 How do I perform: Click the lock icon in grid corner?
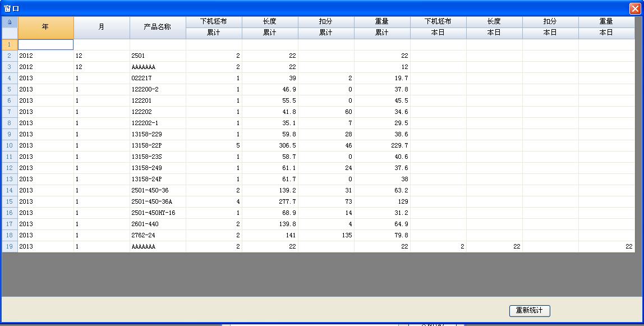pos(10,22)
